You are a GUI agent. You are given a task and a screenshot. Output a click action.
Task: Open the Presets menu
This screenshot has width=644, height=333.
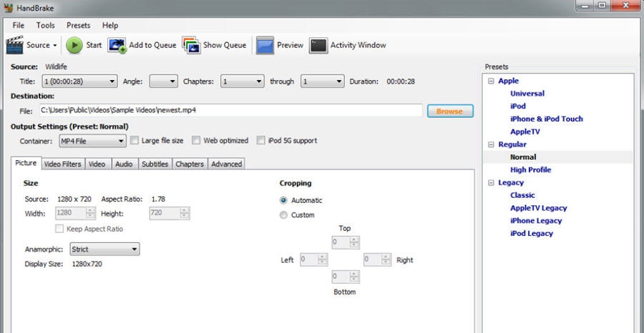(x=79, y=26)
